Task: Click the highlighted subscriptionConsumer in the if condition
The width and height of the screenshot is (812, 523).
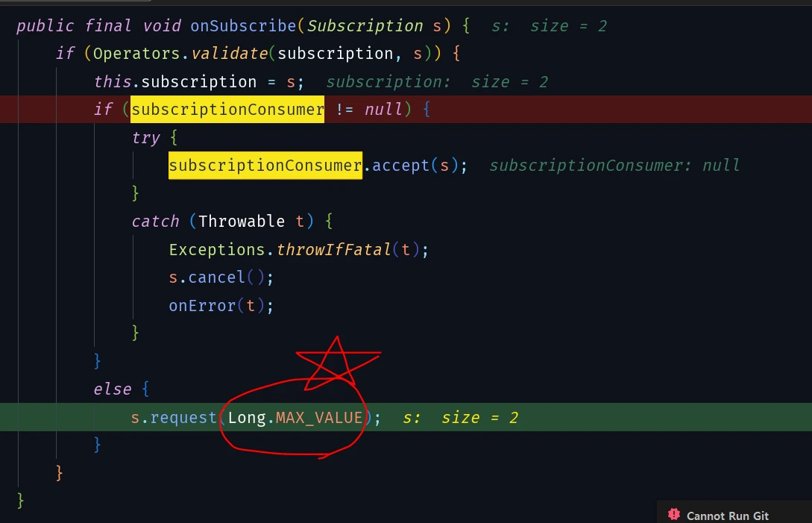Action: pyautogui.click(x=227, y=110)
